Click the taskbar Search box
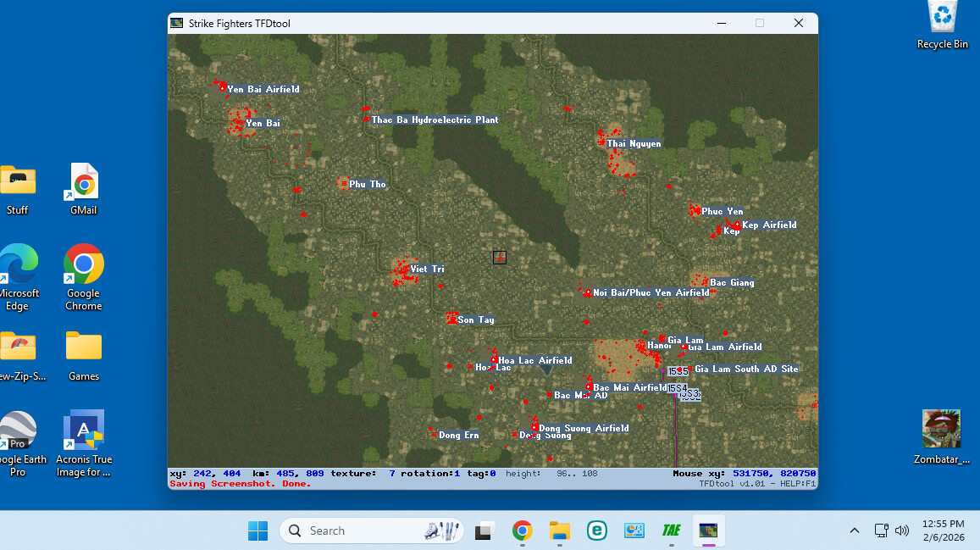 [371, 531]
